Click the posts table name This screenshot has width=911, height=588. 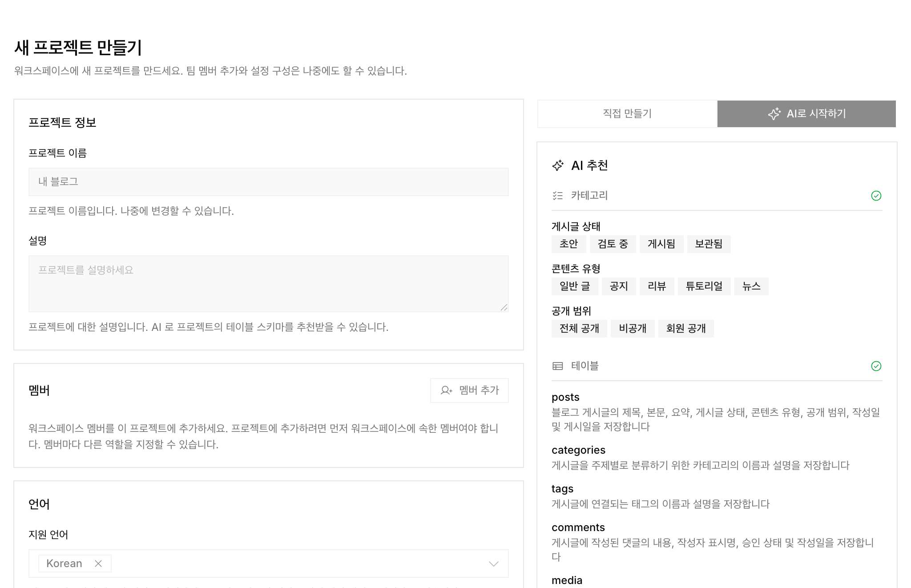(x=565, y=397)
